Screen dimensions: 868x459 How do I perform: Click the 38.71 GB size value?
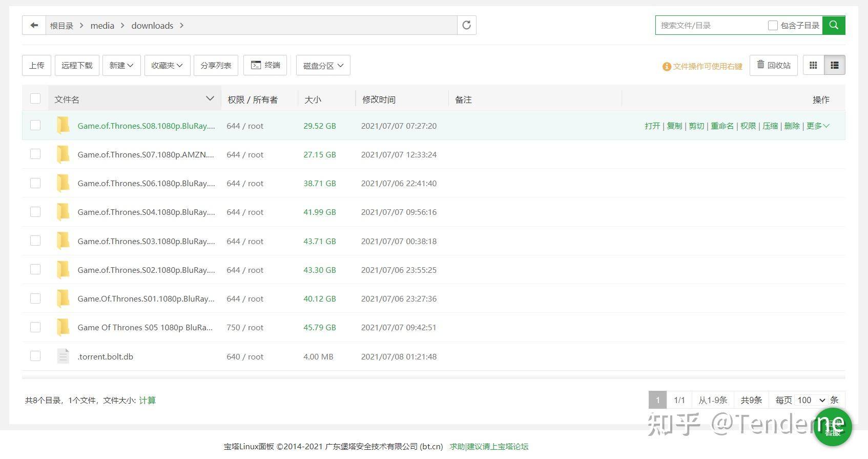click(320, 183)
